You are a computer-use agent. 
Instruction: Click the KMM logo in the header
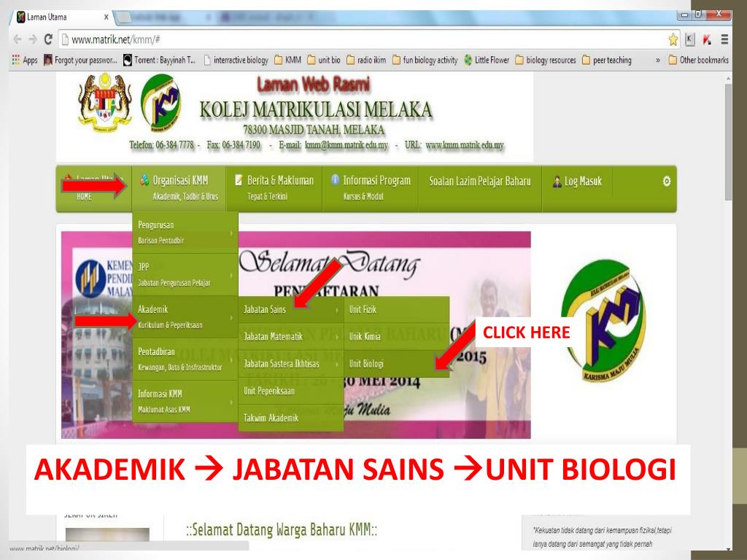[x=161, y=103]
